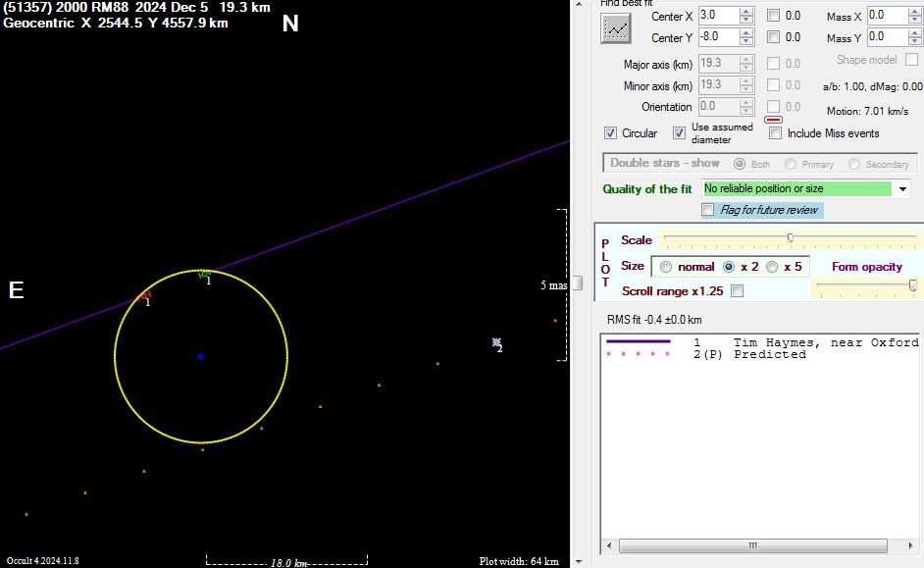The height and width of the screenshot is (568, 924).
Task: Click the red oval indicator below Orientation
Action: (779, 121)
